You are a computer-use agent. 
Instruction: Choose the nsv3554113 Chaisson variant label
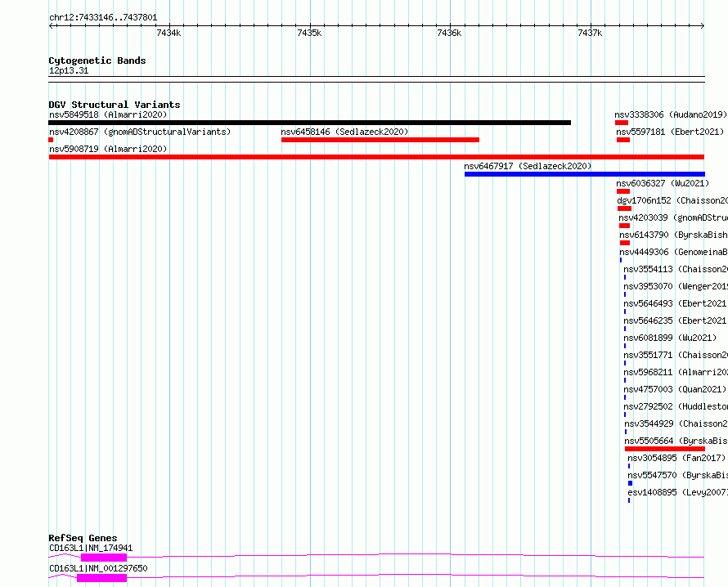coord(676,269)
